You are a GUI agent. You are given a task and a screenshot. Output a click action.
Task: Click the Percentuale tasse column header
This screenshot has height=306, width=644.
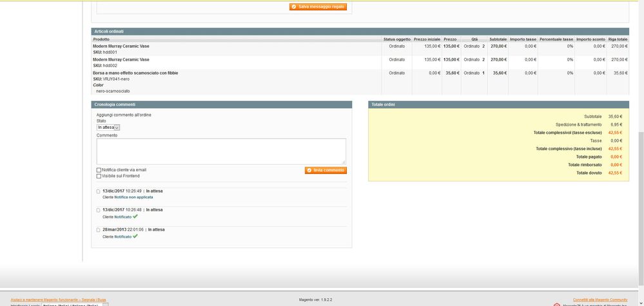point(556,39)
